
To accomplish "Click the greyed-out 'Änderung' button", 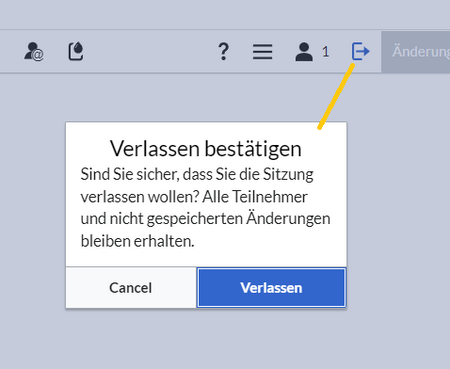I will click(x=416, y=52).
